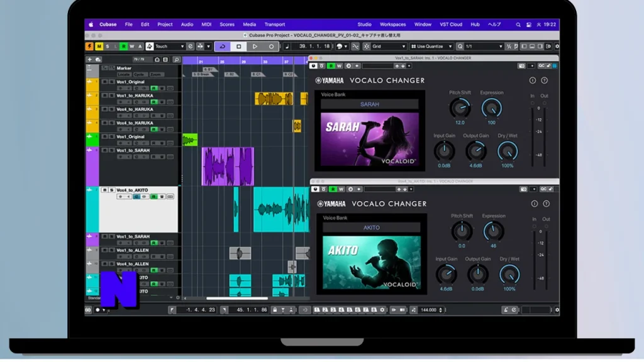This screenshot has width=644, height=362.
Task: Open the VST Cloud menu
Action: point(451,25)
